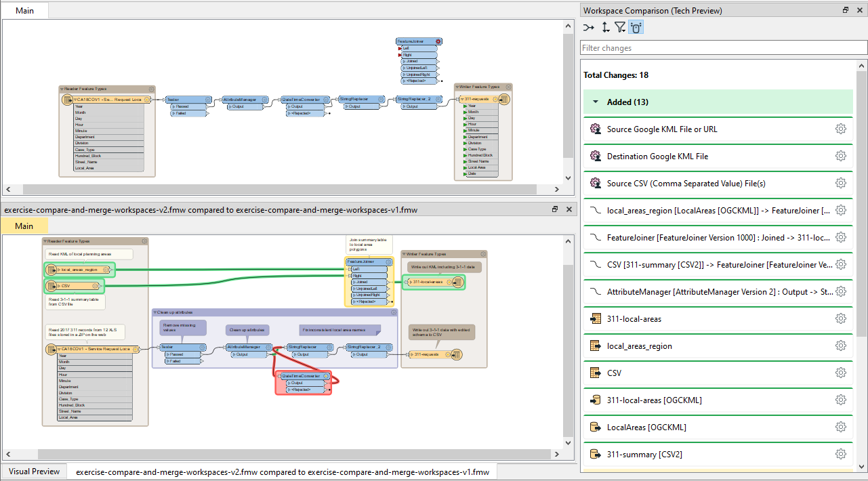This screenshot has height=481, width=868.
Task: Open the filter funnel options
Action: pyautogui.click(x=620, y=28)
